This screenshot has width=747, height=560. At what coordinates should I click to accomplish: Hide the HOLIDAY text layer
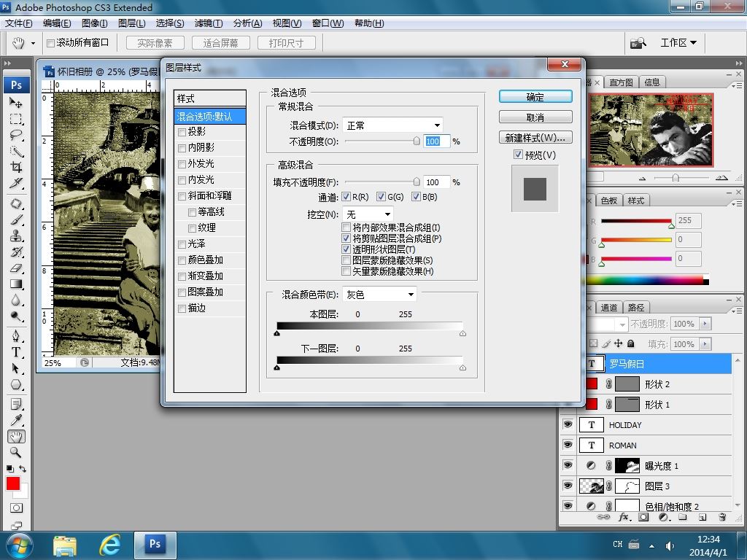[x=568, y=424]
